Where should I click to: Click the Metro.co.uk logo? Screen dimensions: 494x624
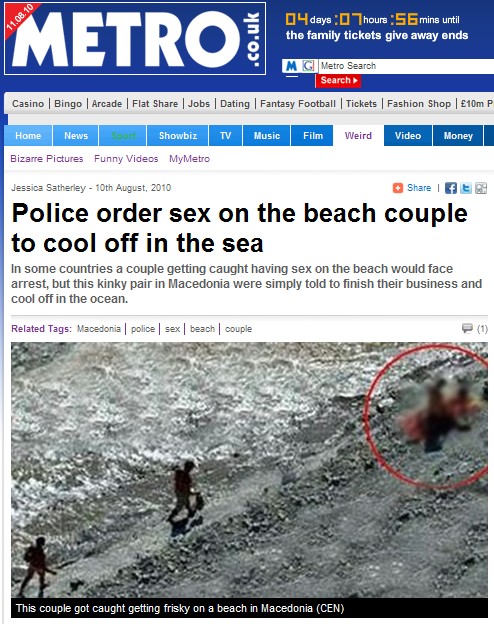pos(135,38)
